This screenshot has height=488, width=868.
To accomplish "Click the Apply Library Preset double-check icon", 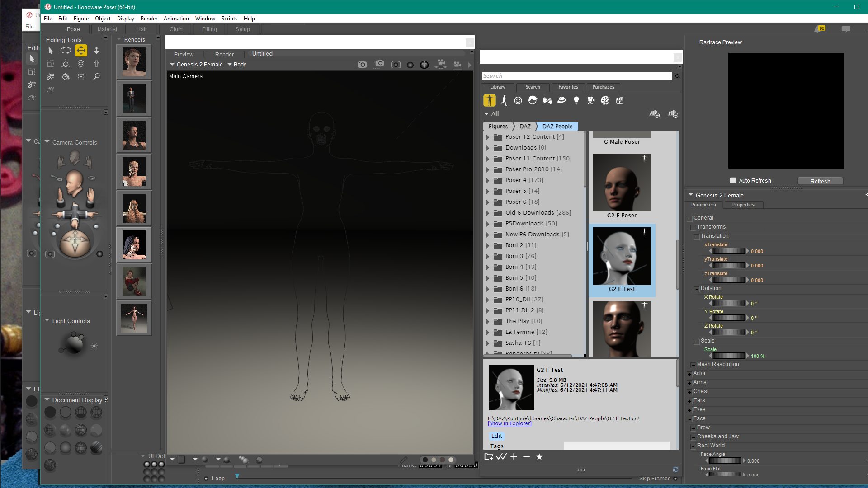I will point(501,457).
